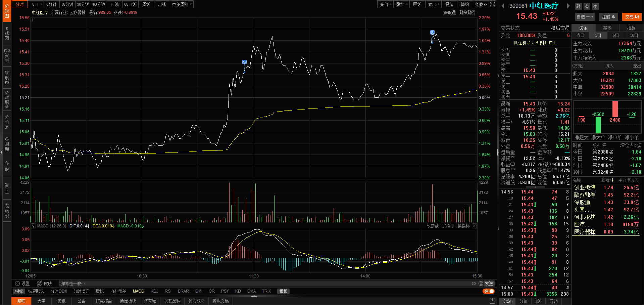Select the 当日 fund flow period
Image resolution: width=644 pixels, height=305 pixels.
point(580,35)
